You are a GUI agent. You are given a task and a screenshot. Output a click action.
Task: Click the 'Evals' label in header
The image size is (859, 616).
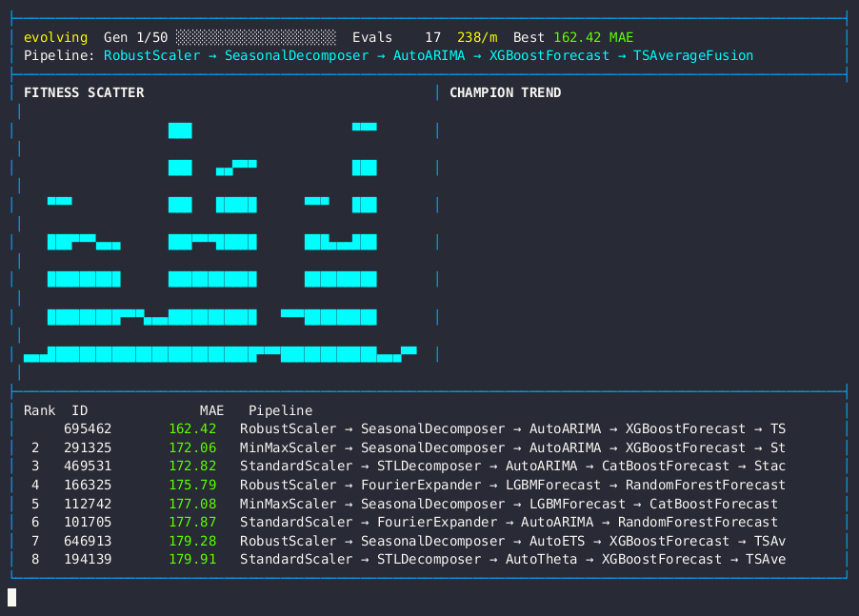372,37
